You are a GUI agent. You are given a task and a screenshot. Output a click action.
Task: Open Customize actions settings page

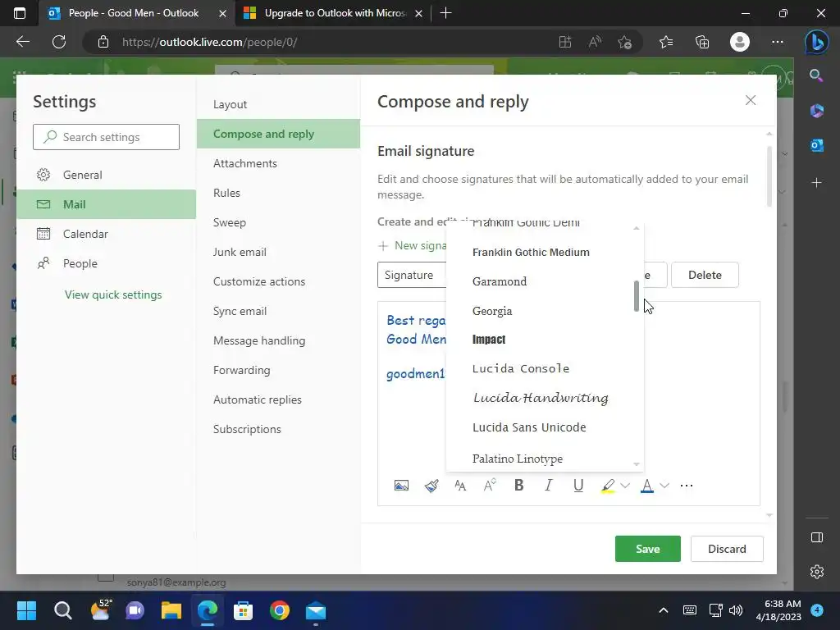(279, 281)
